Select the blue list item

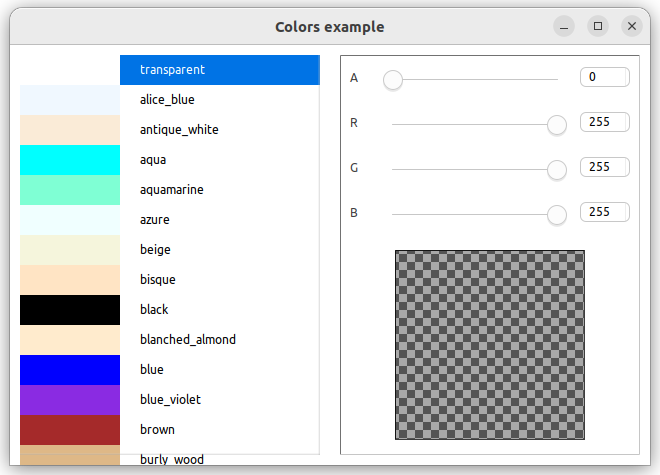coord(220,370)
